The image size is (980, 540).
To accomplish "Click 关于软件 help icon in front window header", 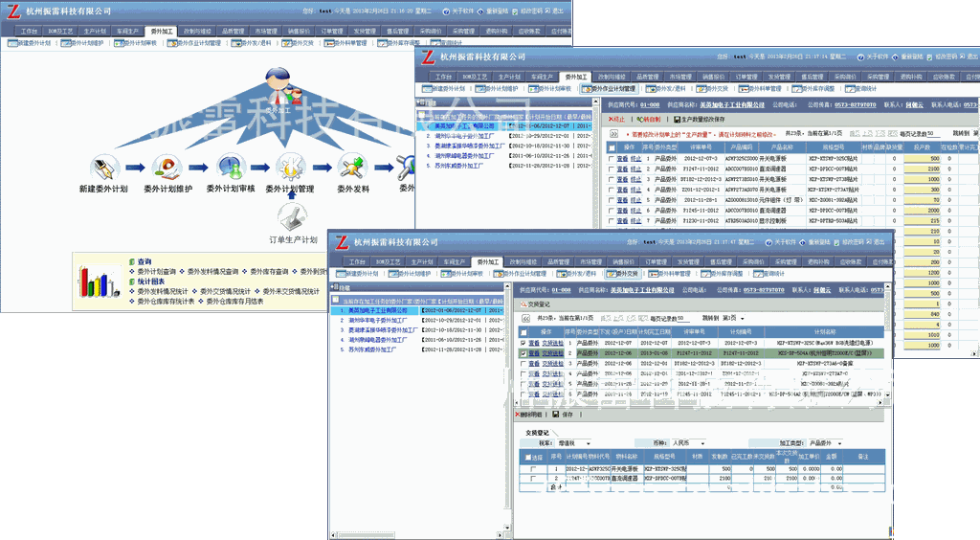I will pos(769,242).
